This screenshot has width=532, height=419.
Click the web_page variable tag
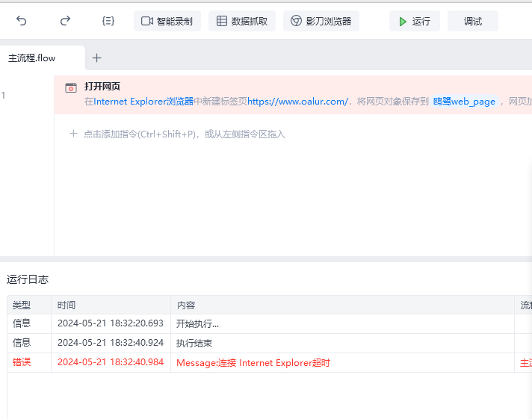pos(464,102)
